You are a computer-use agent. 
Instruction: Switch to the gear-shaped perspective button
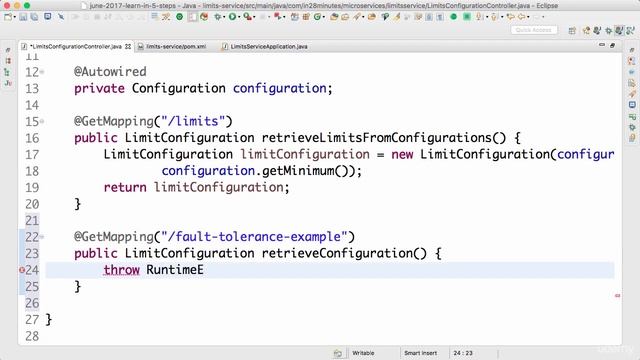point(609,30)
